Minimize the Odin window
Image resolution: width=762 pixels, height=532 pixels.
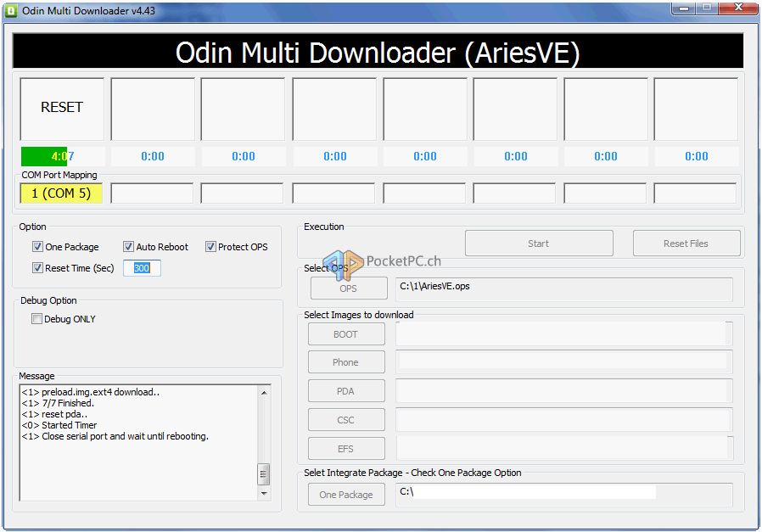[684, 8]
